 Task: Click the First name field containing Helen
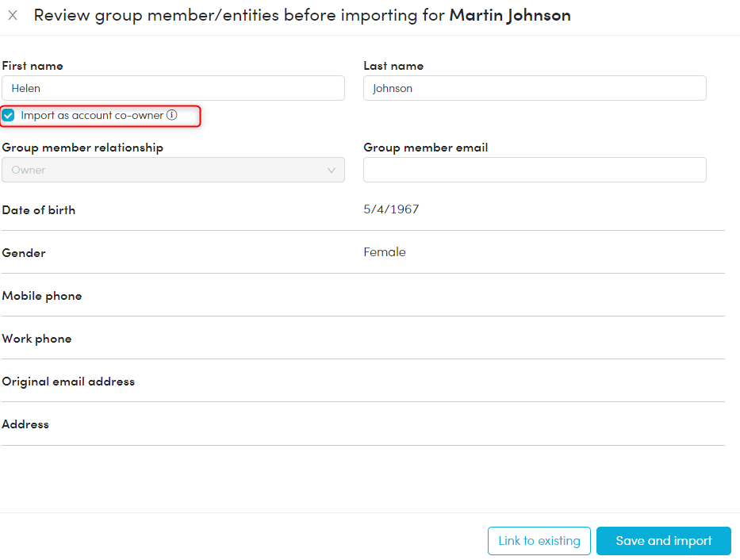point(173,88)
